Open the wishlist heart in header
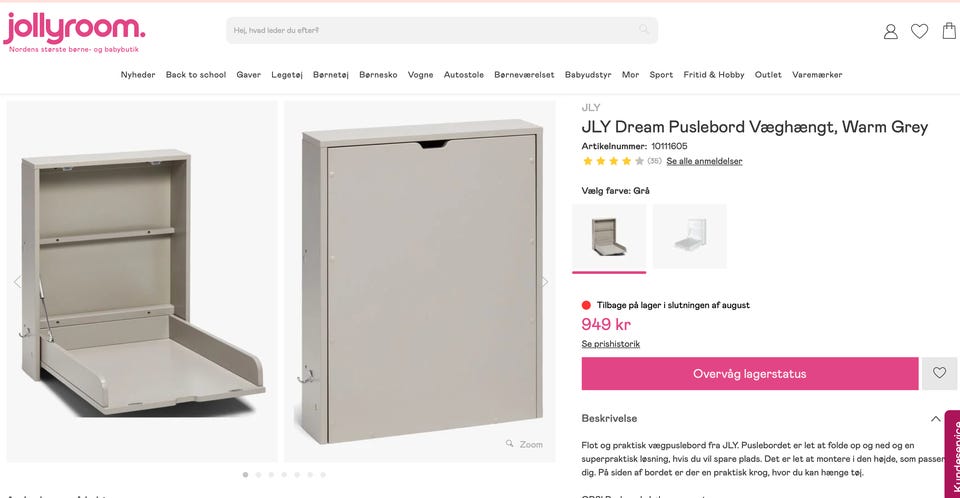960x498 pixels. 920,31
